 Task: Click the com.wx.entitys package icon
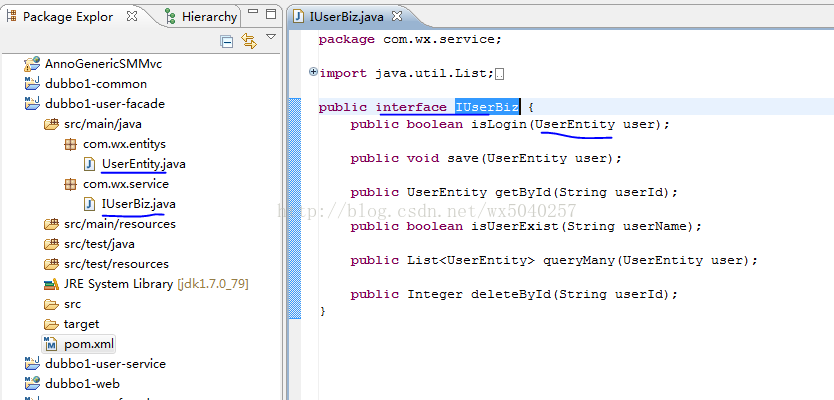[x=70, y=144]
